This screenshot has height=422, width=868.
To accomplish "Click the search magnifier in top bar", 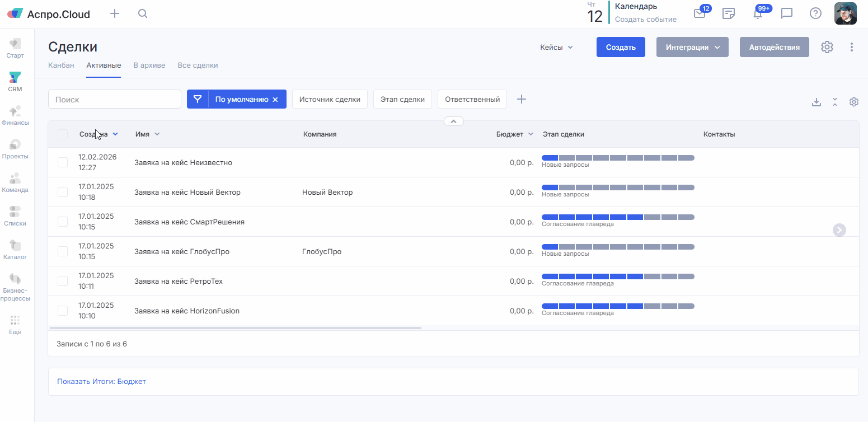I will pos(143,14).
